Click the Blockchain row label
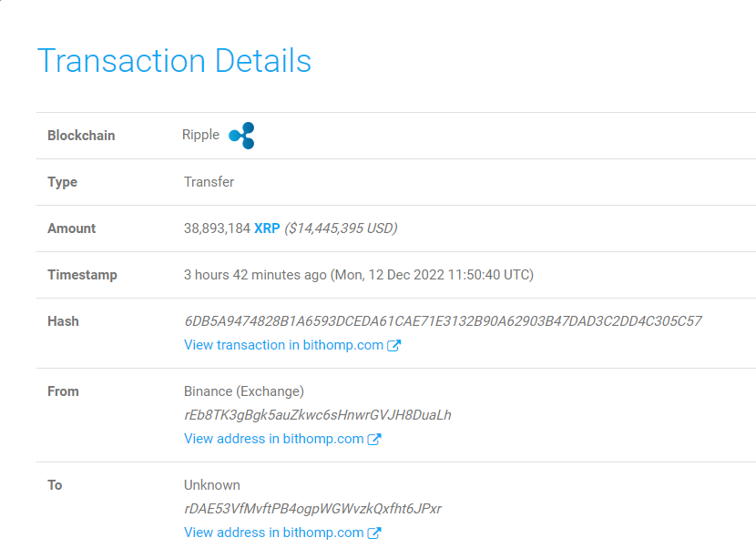 pos(81,136)
